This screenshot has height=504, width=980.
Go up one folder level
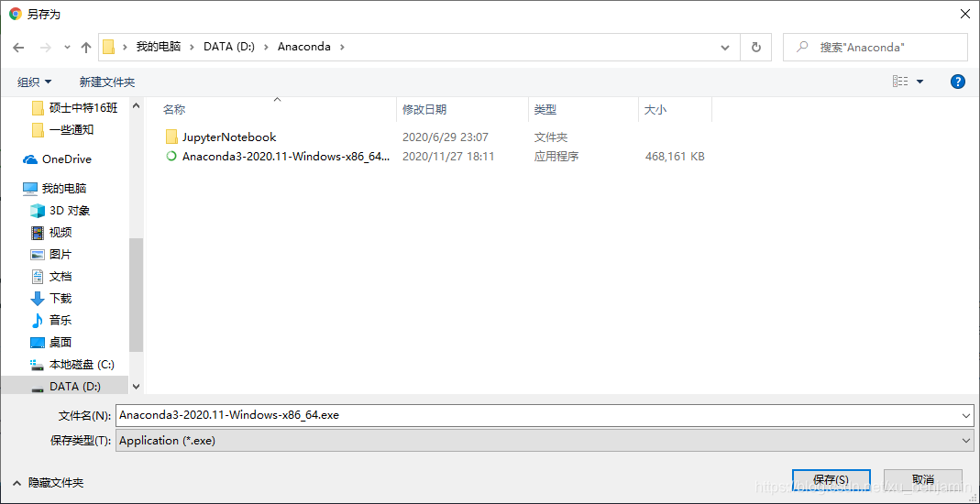(x=87, y=48)
